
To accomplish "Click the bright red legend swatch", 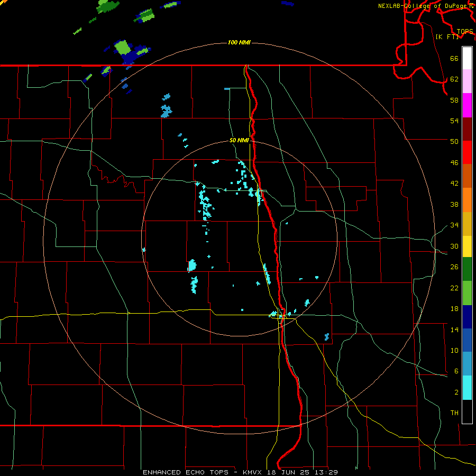I will click(467, 152).
